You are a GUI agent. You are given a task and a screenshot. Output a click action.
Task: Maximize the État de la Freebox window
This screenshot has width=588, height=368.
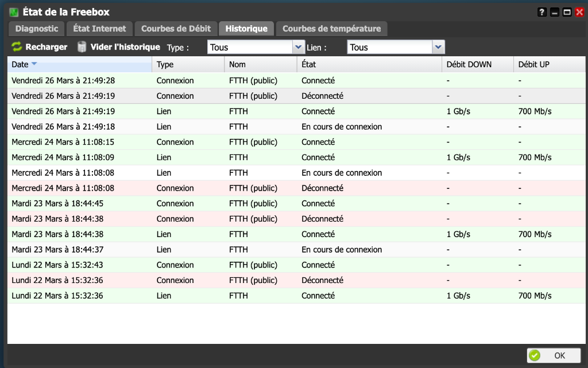[567, 13]
